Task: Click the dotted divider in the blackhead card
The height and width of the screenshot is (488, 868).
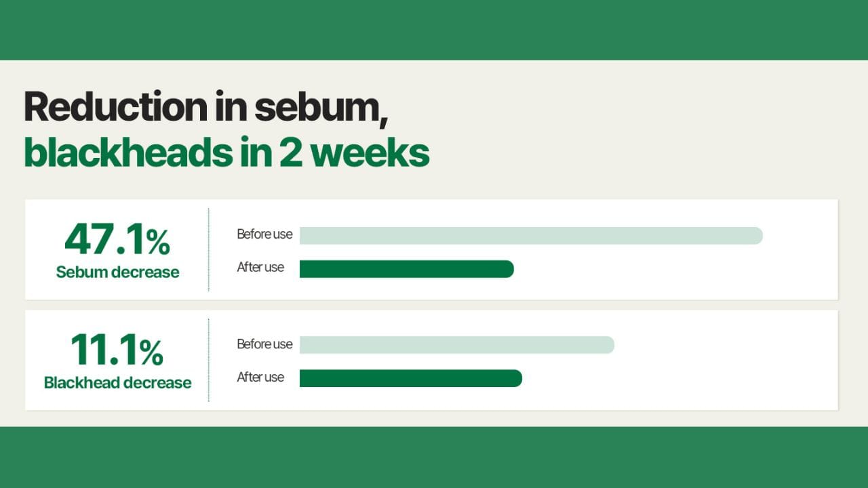Action: coord(208,360)
